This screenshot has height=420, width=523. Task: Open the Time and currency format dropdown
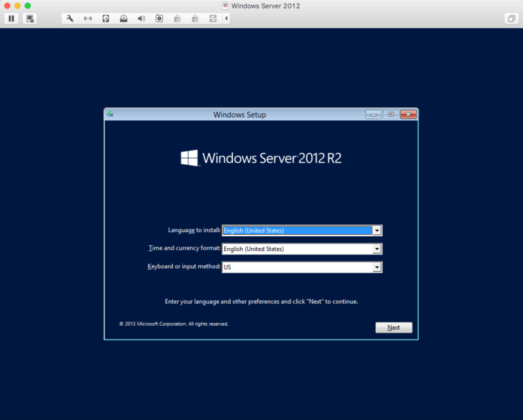coord(377,249)
